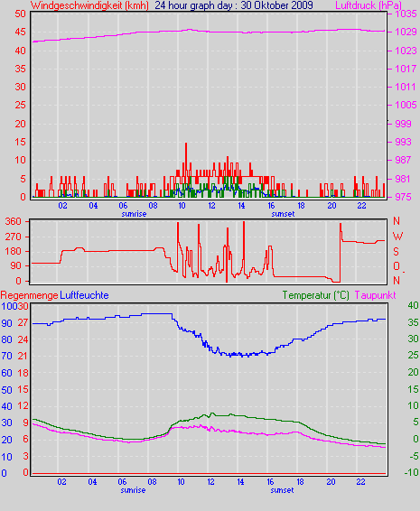
Task: Click the Temperatur (°C) legend label
Action: click(x=315, y=295)
